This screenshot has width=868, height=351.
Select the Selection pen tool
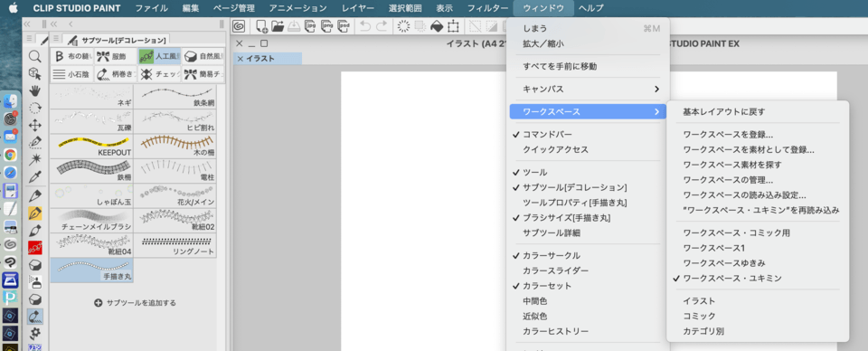pos(35,142)
